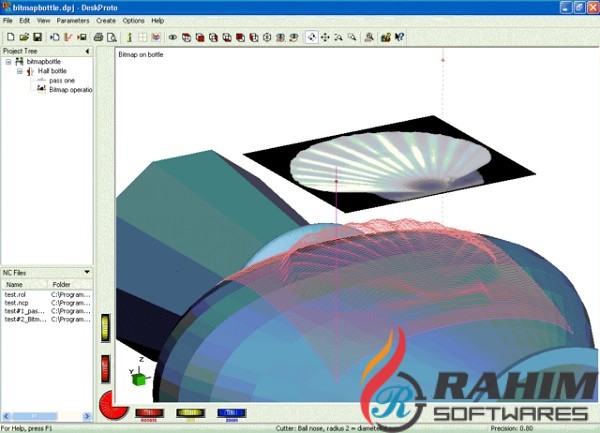Screen dimensions: 600x433
Task: Toggle the highlighted mouse rotate tool
Action: tap(312, 37)
